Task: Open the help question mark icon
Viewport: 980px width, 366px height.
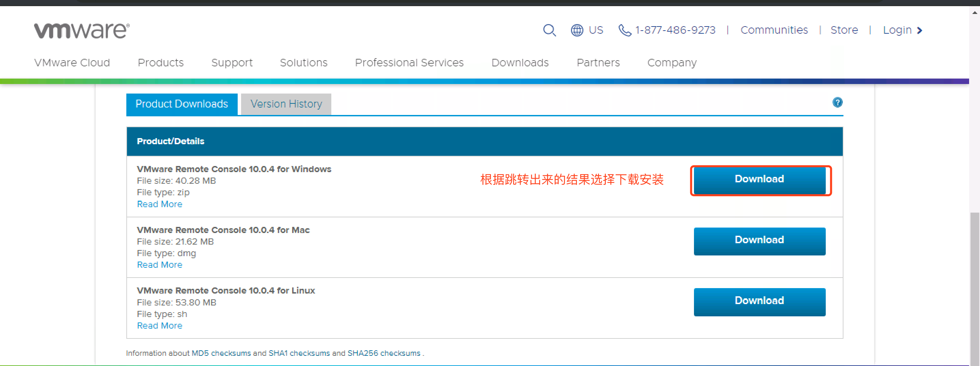Action: pyautogui.click(x=837, y=102)
